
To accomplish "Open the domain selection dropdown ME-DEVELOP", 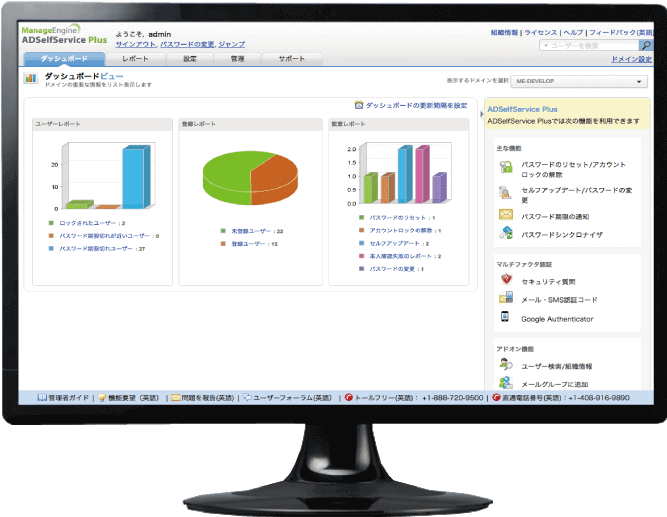I will [579, 81].
